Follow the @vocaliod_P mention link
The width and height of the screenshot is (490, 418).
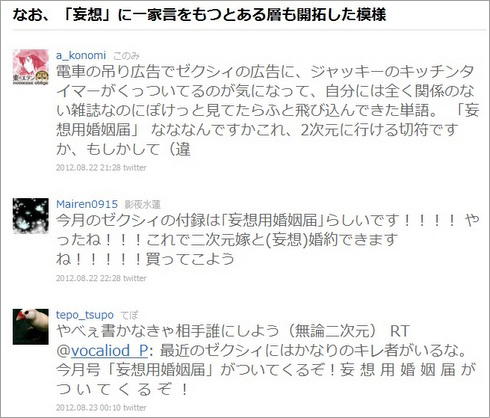[102, 351]
